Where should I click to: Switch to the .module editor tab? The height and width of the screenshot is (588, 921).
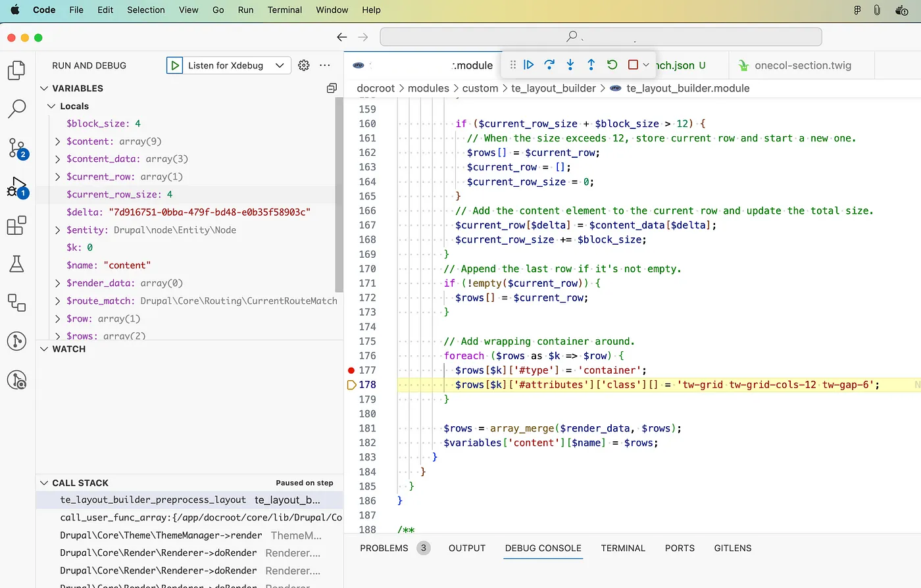click(x=423, y=65)
